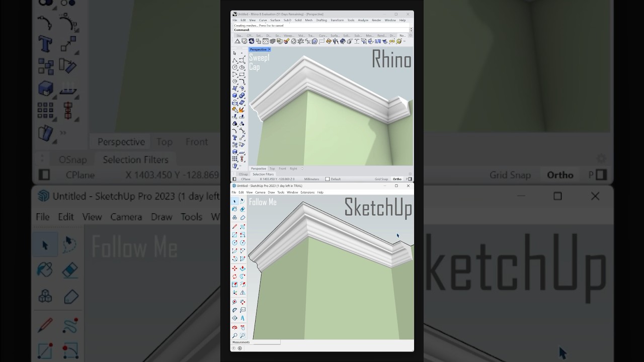
Task: Click the script editor icon in Rhino toolbar
Action: pos(266,41)
